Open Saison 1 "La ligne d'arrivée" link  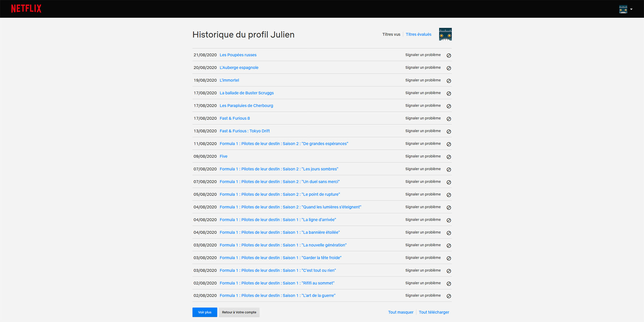click(278, 220)
